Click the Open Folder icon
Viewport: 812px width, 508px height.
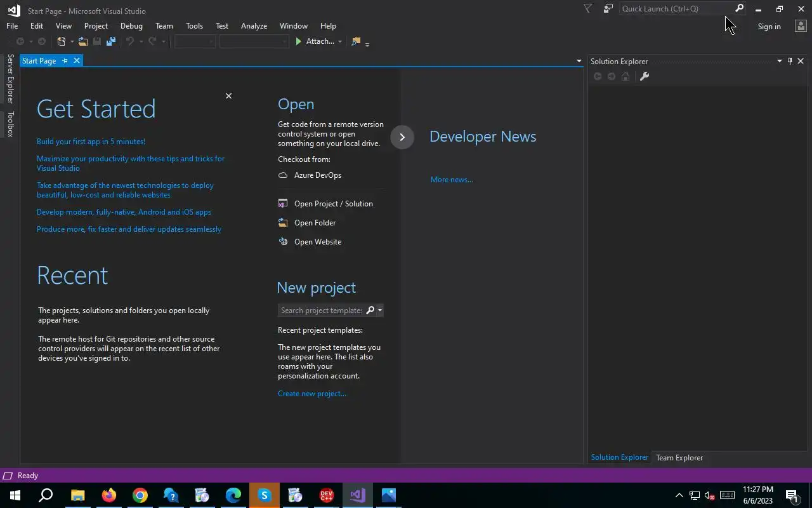click(283, 223)
